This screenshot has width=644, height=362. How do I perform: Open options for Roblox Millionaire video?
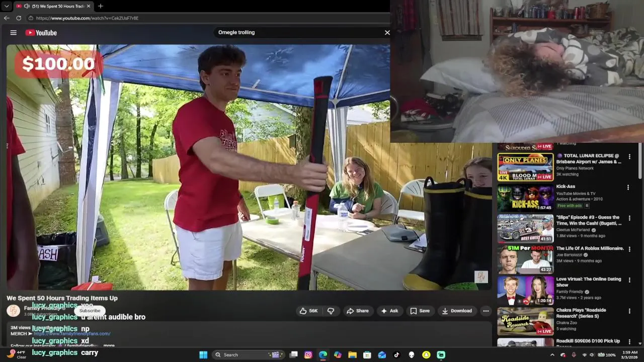(629, 249)
